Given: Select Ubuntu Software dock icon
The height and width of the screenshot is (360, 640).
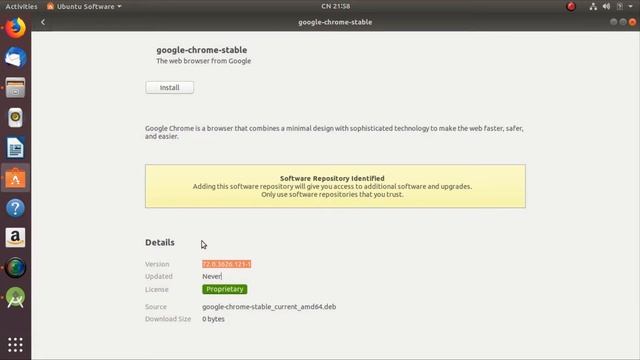Looking at the screenshot, I should 16,178.
